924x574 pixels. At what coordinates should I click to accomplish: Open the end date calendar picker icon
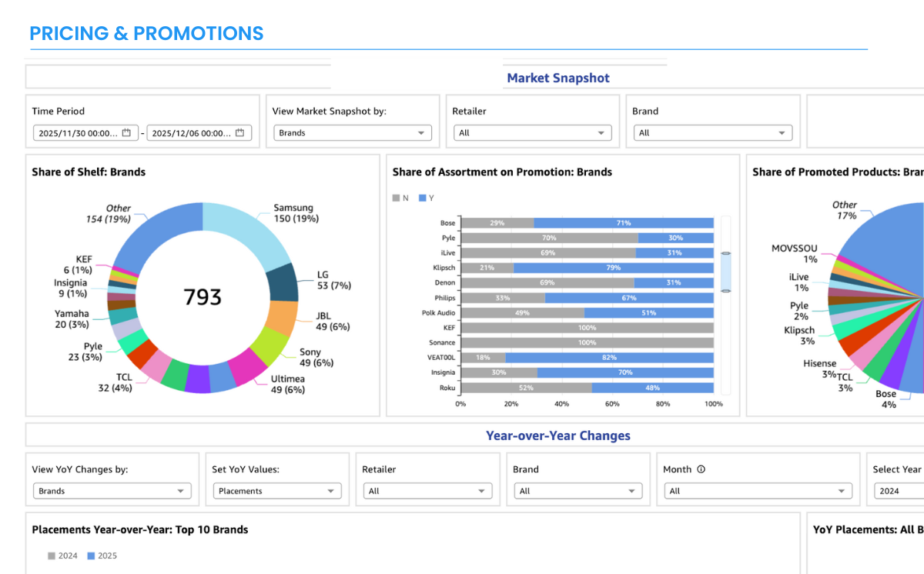click(x=239, y=133)
